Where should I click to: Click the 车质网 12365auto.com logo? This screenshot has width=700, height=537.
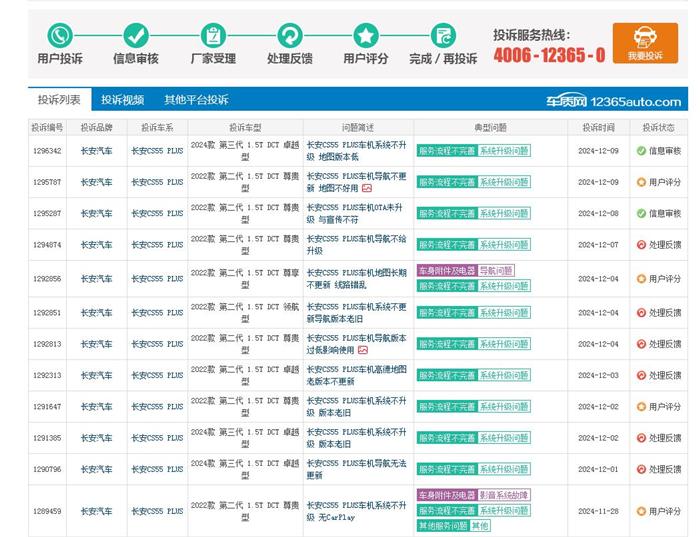click(x=614, y=102)
